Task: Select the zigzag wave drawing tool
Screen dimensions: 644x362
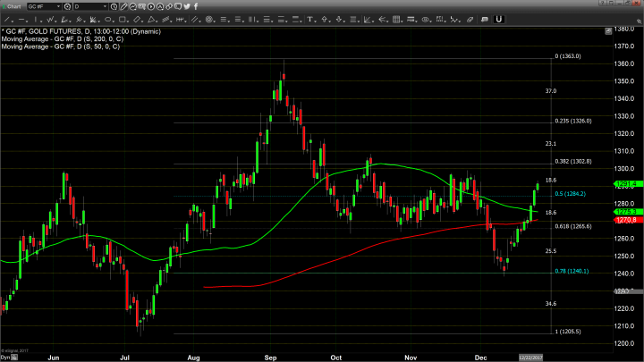Action: pos(50,20)
